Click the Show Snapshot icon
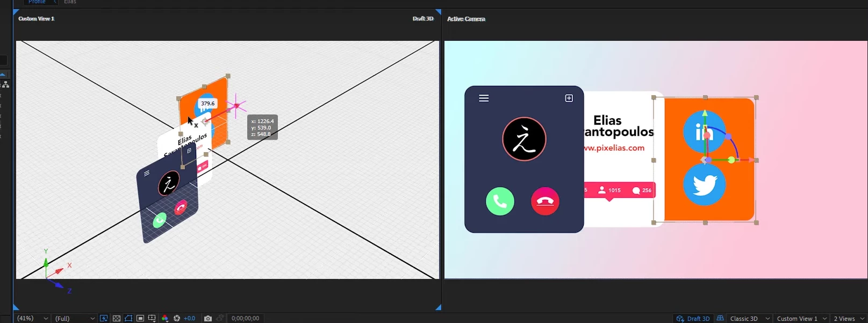Image resolution: width=868 pixels, height=323 pixels. coord(220,318)
